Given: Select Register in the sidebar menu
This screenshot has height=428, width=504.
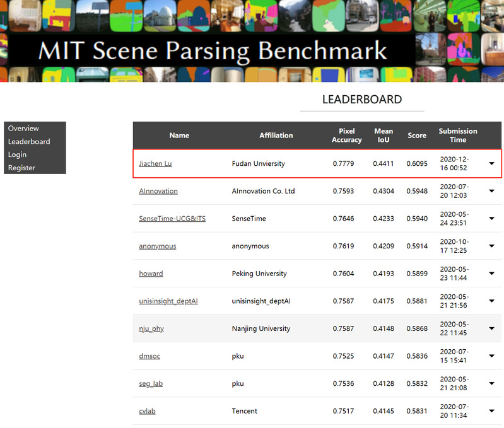Looking at the screenshot, I should click(21, 168).
